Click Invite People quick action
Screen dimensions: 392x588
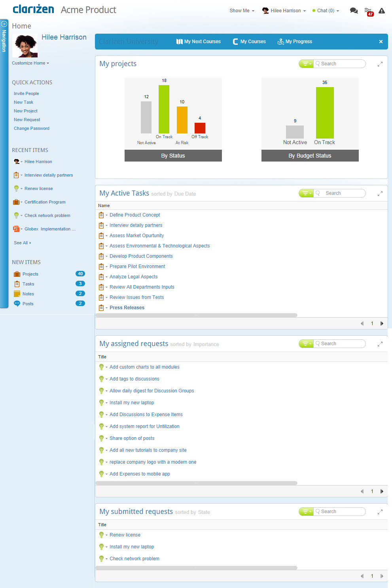click(x=27, y=93)
